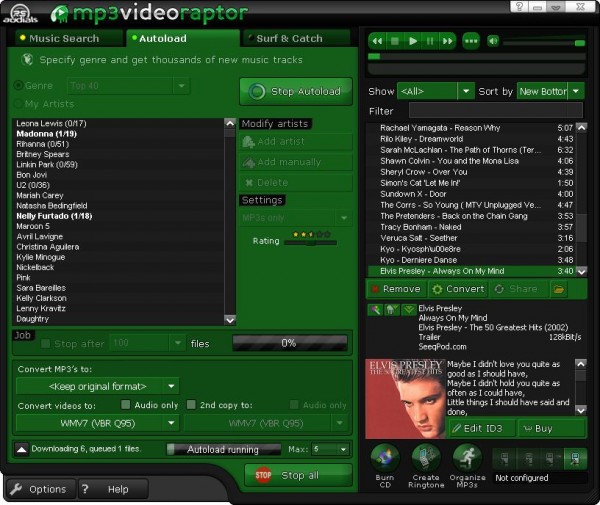
Task: Enable the 2nd copy to checkbox
Action: click(x=191, y=405)
